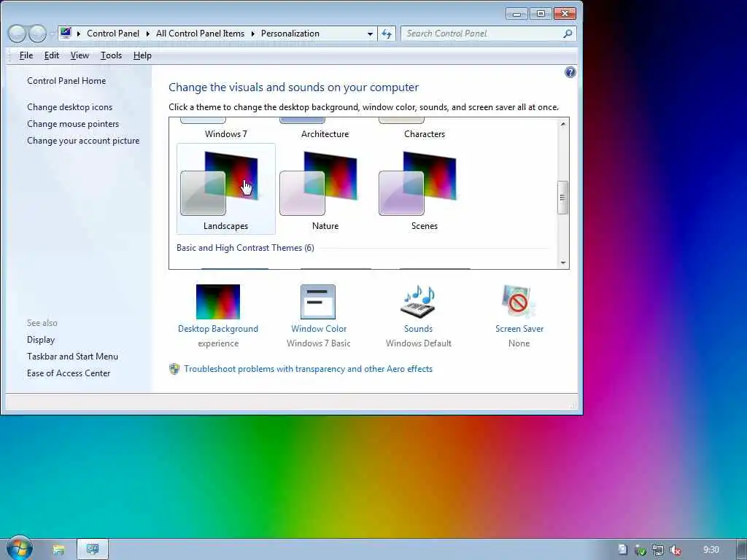Open the Screen Saver icon
747x560 pixels.
tap(518, 301)
